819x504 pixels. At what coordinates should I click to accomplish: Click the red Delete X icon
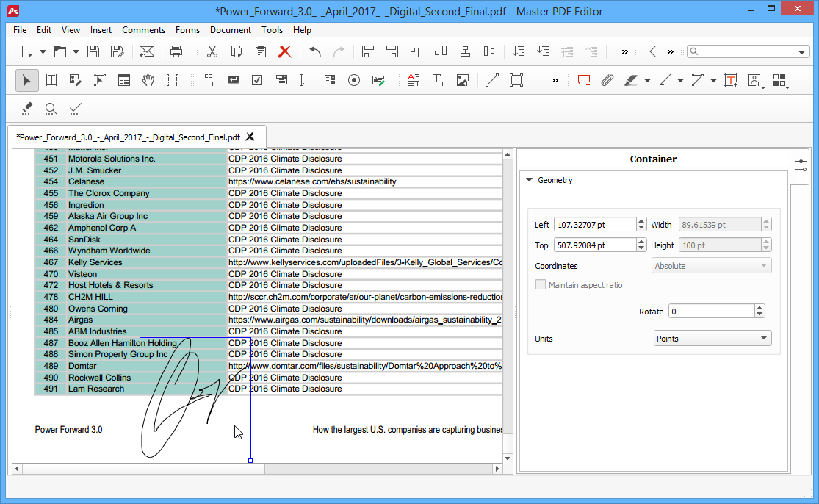click(285, 51)
